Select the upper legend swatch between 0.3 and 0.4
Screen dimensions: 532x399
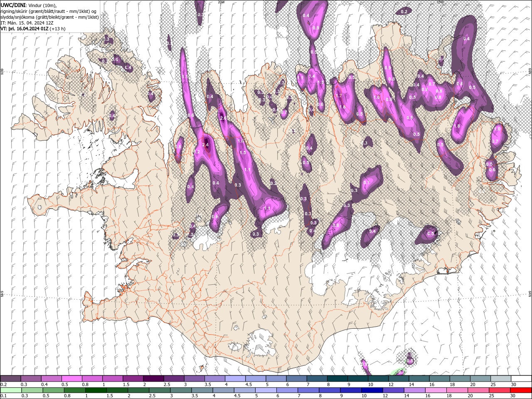[31, 379]
